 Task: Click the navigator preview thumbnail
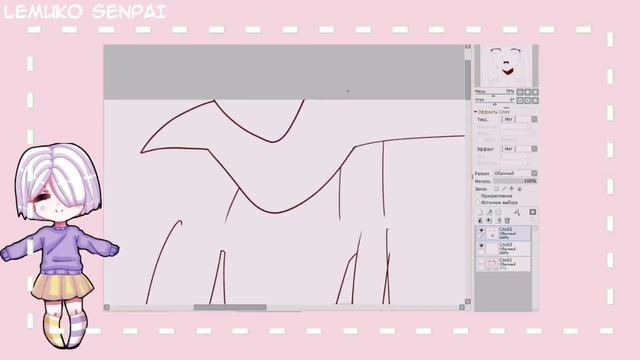pyautogui.click(x=506, y=66)
